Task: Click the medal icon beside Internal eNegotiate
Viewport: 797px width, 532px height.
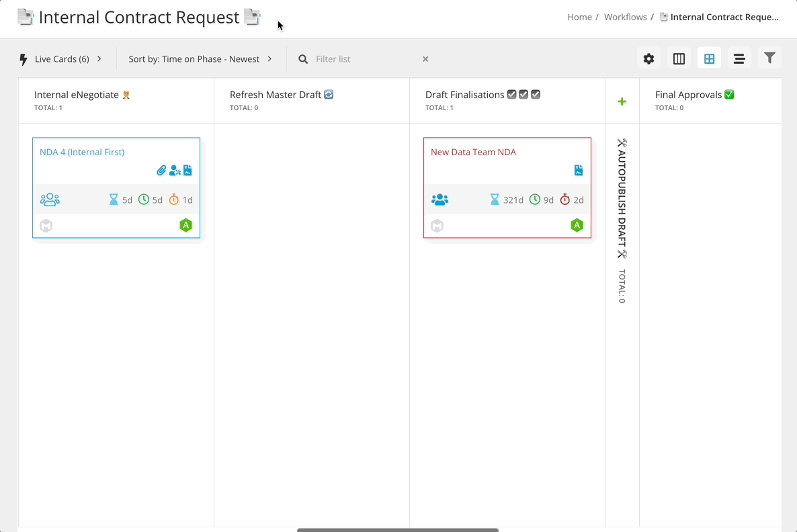Action: click(125, 94)
